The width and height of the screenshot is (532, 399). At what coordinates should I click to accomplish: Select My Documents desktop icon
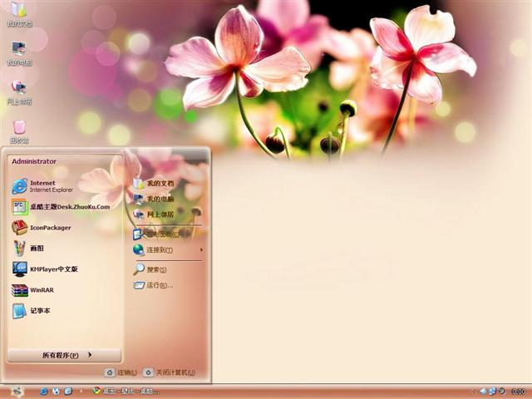[19, 14]
